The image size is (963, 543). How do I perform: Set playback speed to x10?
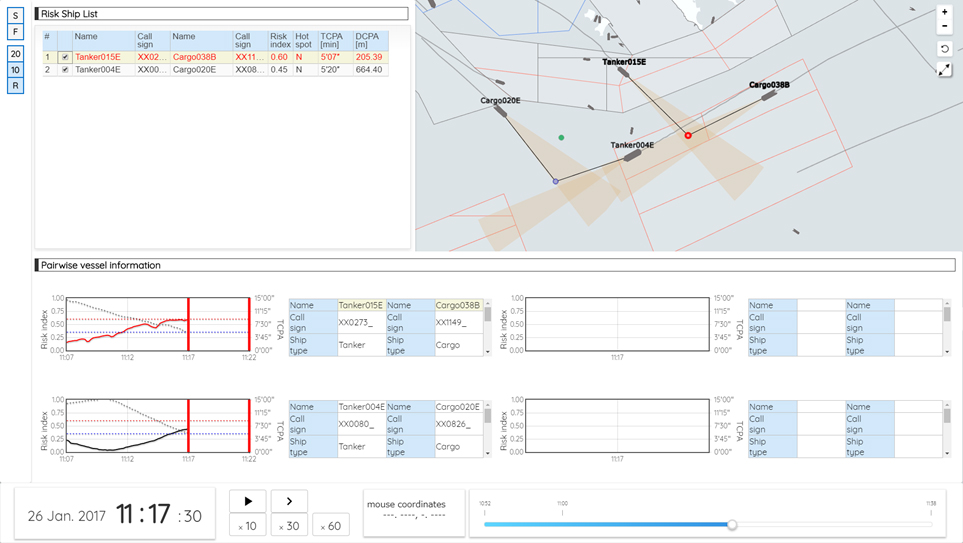point(247,526)
